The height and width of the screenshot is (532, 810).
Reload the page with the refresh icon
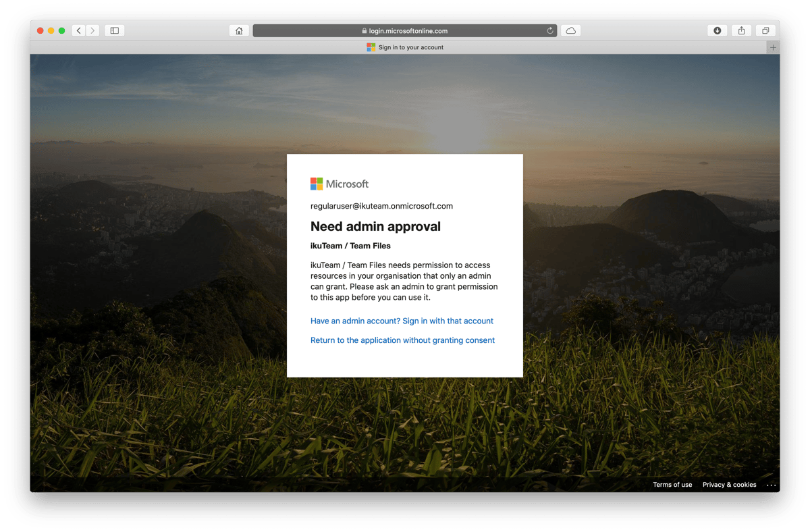pyautogui.click(x=550, y=30)
